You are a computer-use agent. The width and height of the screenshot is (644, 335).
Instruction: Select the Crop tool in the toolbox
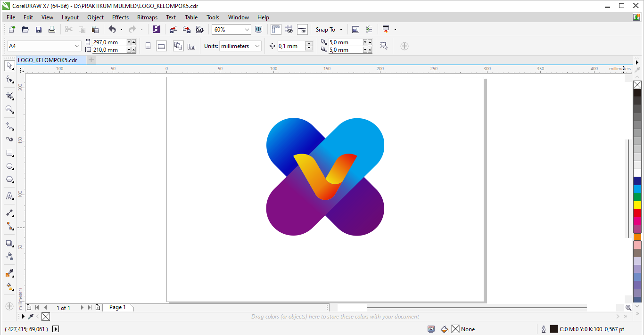click(x=9, y=96)
